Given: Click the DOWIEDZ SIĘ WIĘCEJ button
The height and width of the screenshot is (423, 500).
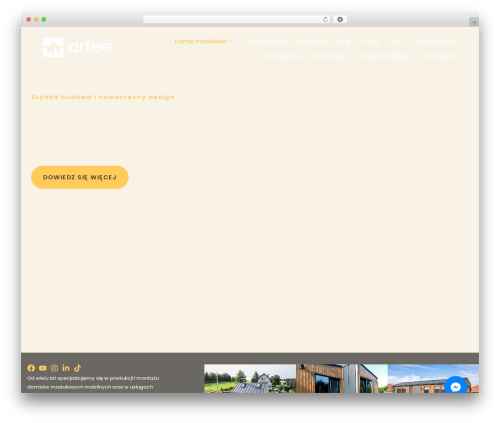Looking at the screenshot, I should (x=80, y=177).
